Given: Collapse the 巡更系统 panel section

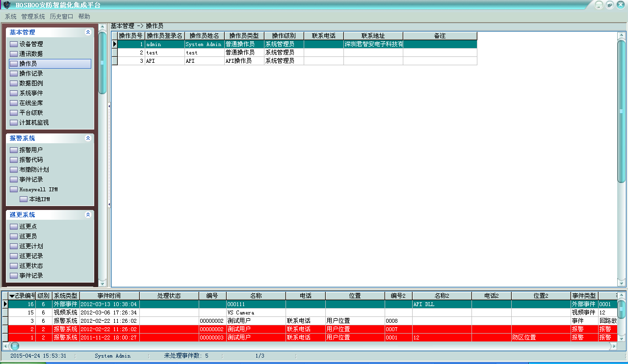Looking at the screenshot, I should (x=88, y=215).
